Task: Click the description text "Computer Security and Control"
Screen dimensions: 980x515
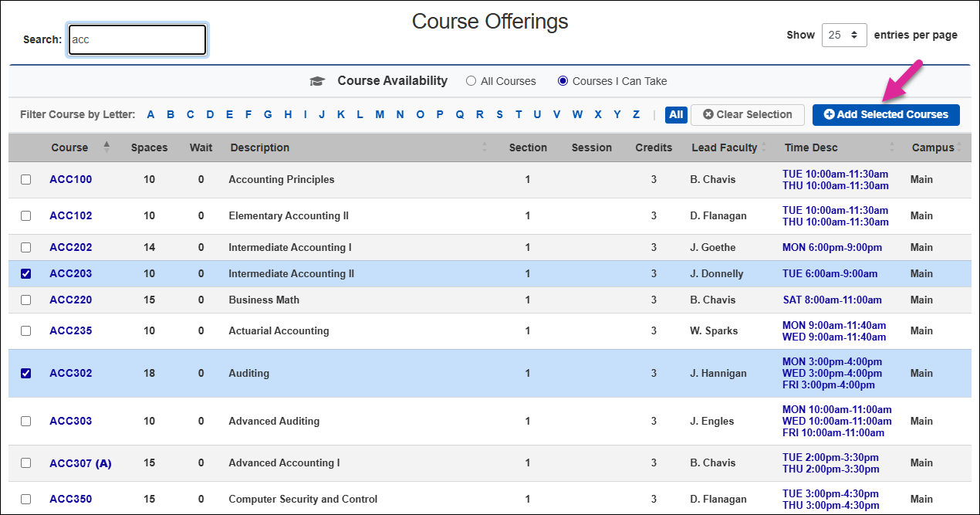Action: (303, 499)
